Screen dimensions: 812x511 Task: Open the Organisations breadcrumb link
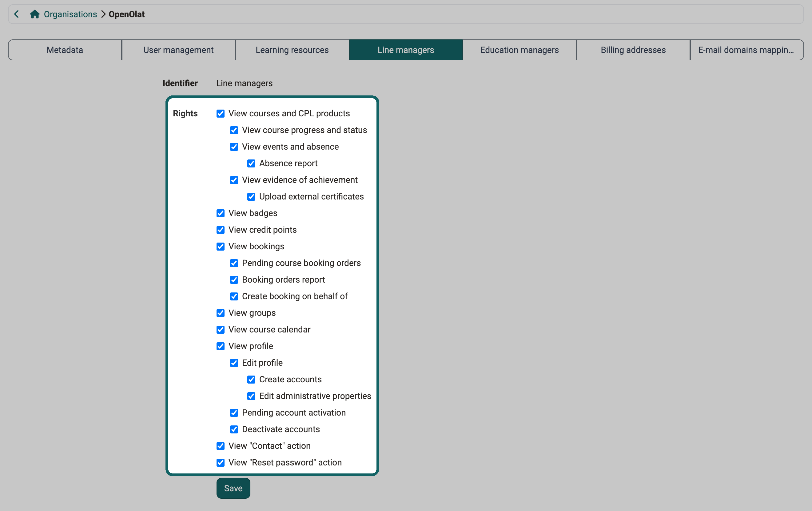point(70,14)
